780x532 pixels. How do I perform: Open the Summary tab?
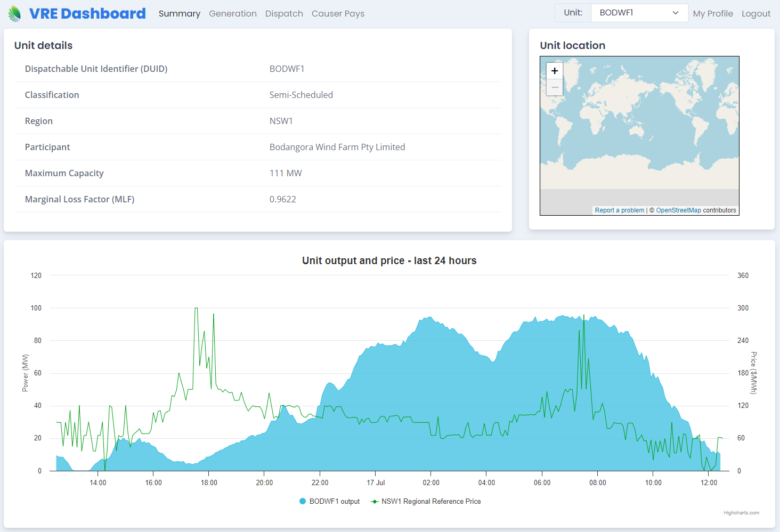pyautogui.click(x=180, y=13)
